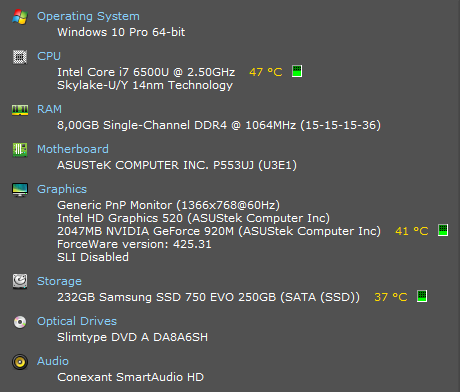Open the Audio section heading
460x392 pixels.
point(53,361)
